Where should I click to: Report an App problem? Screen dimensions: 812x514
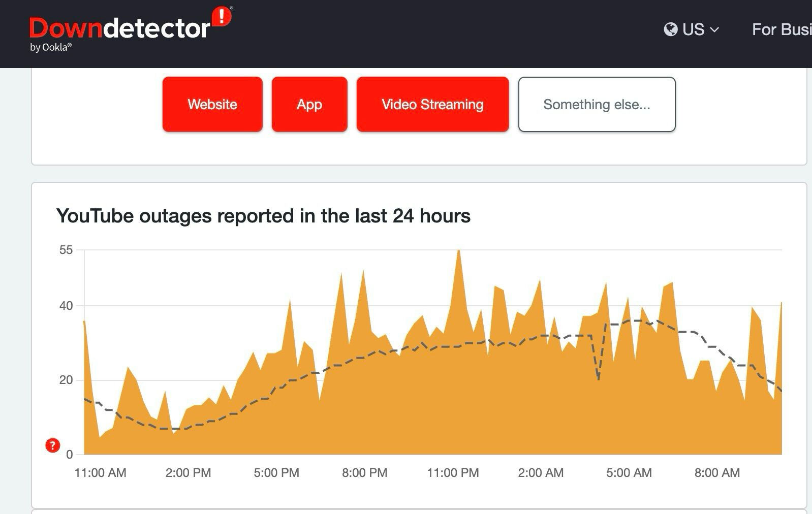[309, 105]
